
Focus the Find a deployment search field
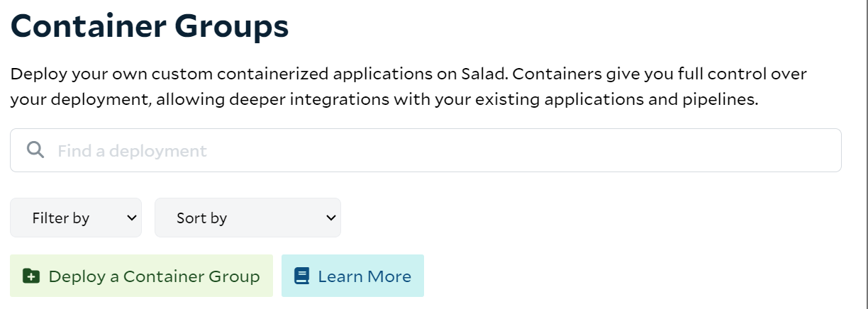425,150
